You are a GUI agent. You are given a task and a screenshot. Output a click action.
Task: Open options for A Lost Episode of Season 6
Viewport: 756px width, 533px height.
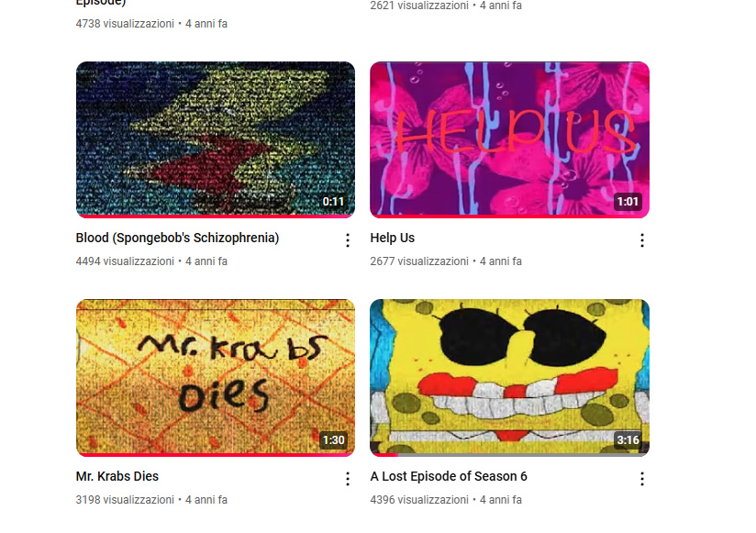click(641, 479)
